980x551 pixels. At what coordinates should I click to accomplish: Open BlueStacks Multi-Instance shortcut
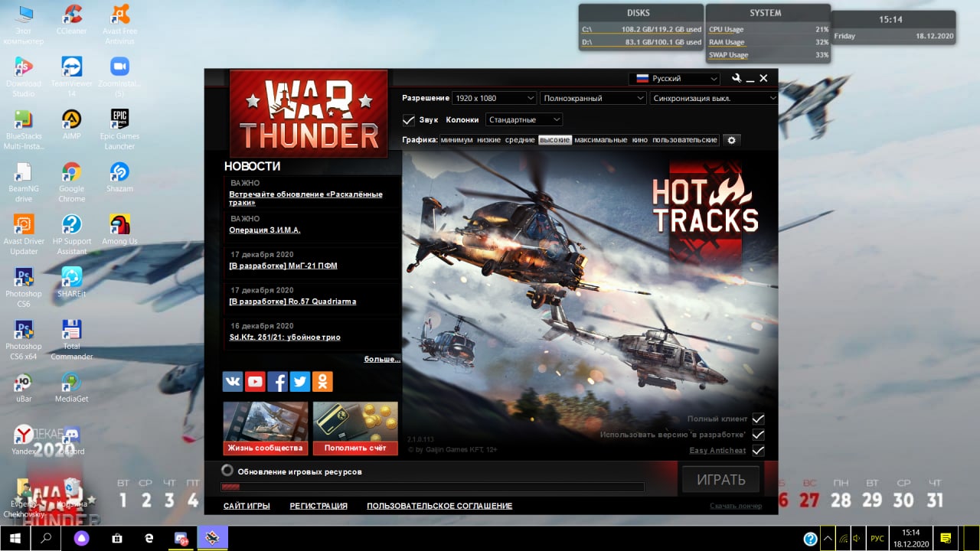[24, 129]
